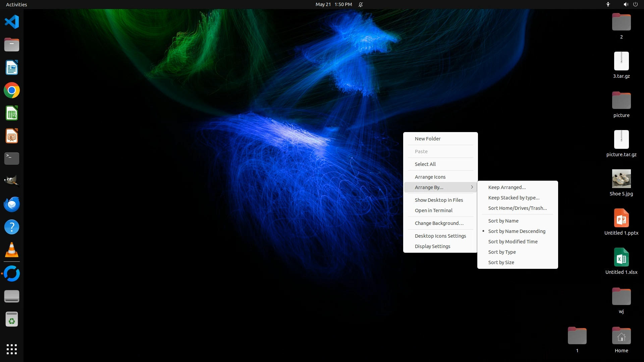644x362 pixels.
Task: Open date and time notification panel
Action: [333, 4]
